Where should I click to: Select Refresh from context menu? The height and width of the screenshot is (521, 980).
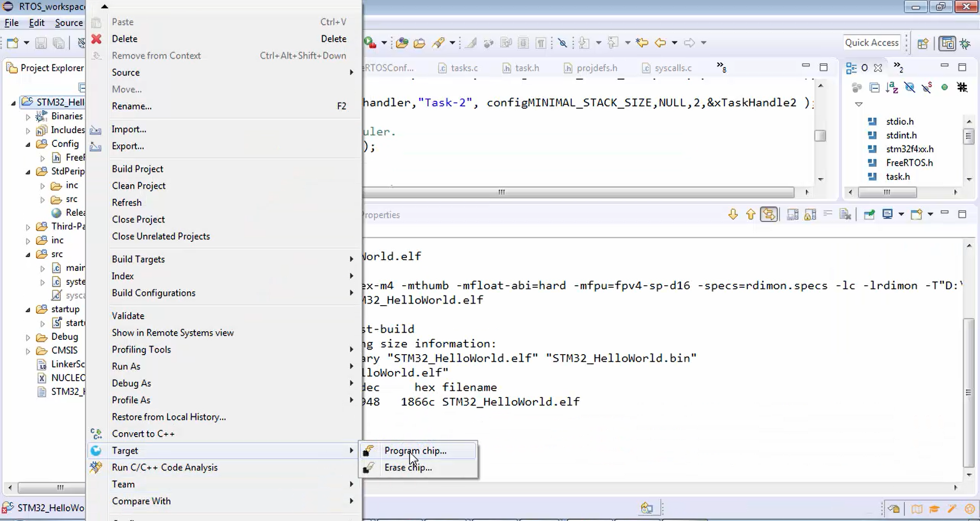coord(224,203)
